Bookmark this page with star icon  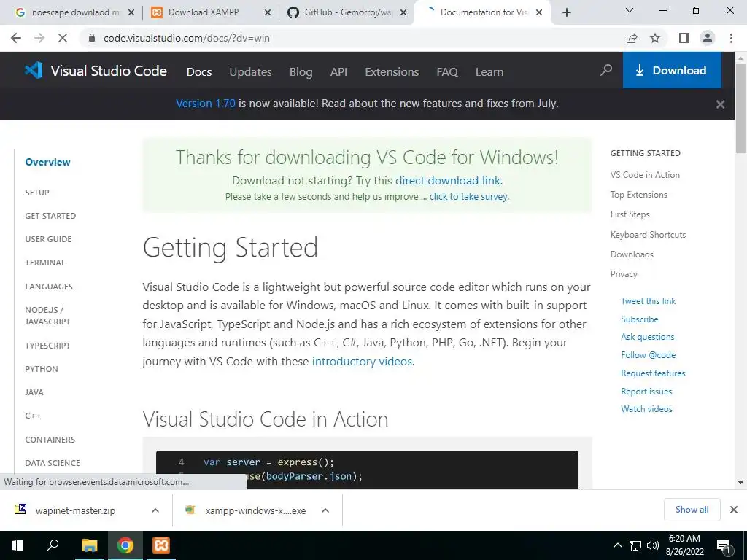(x=655, y=38)
